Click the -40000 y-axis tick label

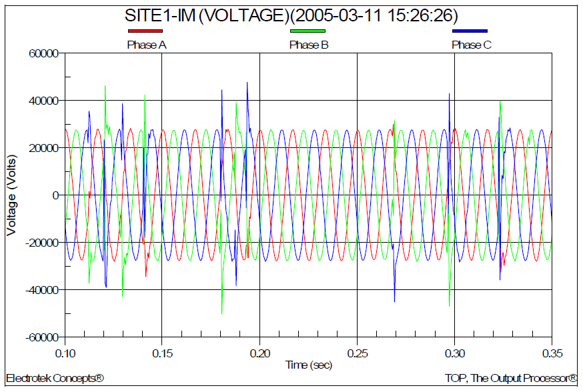(x=41, y=290)
